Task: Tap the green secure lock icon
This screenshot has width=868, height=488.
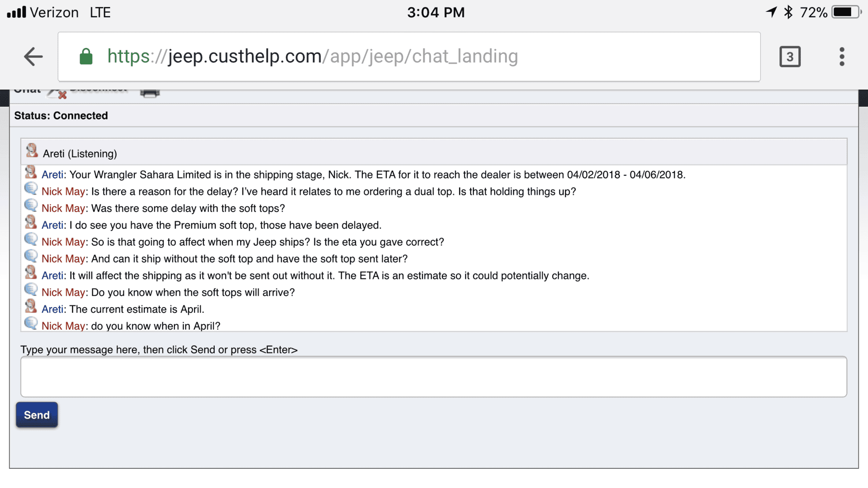Action: click(x=86, y=57)
